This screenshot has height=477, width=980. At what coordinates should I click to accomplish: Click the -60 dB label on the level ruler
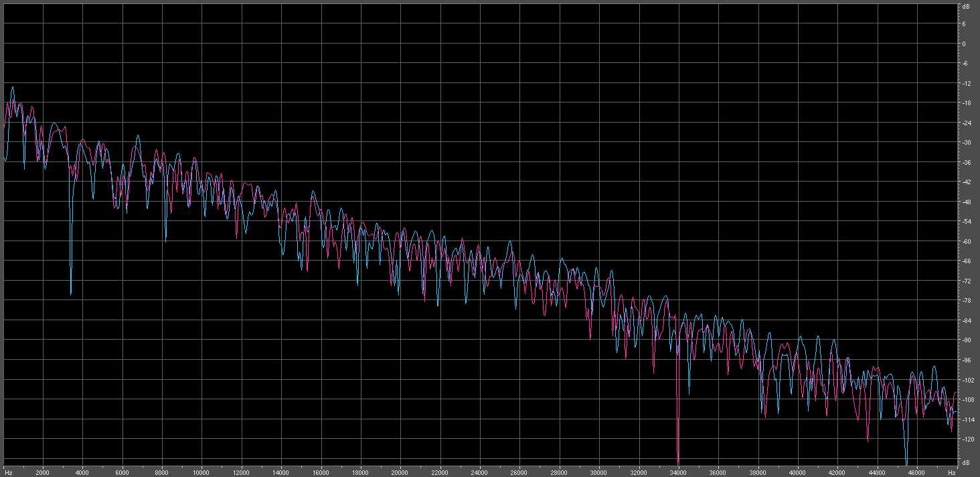click(x=966, y=241)
